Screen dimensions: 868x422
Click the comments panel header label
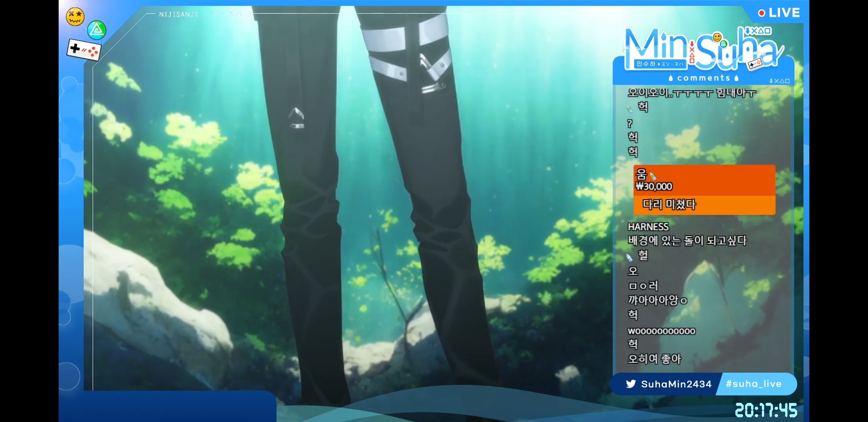point(704,78)
